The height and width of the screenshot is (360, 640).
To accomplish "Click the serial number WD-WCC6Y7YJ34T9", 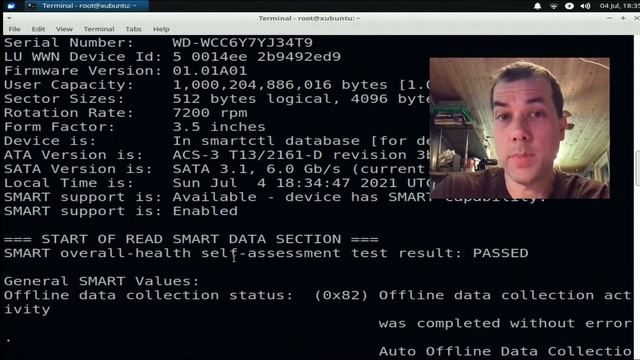I will pos(242,42).
